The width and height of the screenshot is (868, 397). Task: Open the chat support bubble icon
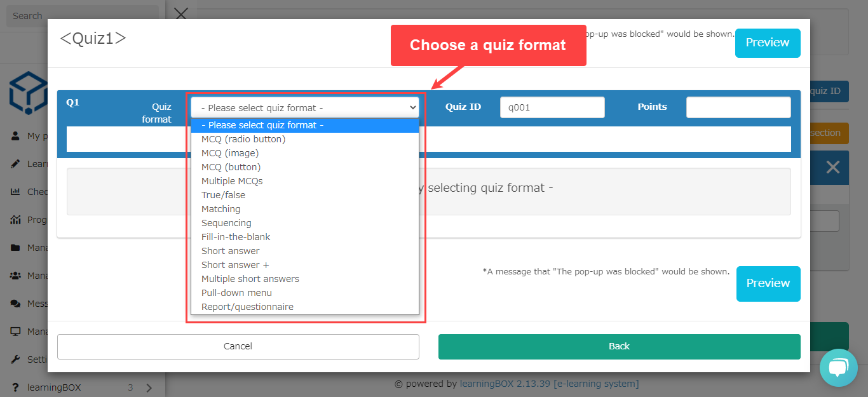click(x=838, y=368)
